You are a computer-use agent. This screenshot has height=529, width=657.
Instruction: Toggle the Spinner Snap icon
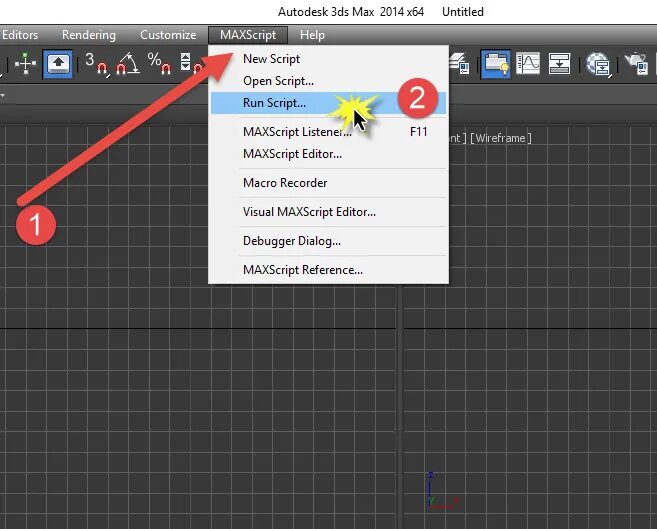pos(191,63)
